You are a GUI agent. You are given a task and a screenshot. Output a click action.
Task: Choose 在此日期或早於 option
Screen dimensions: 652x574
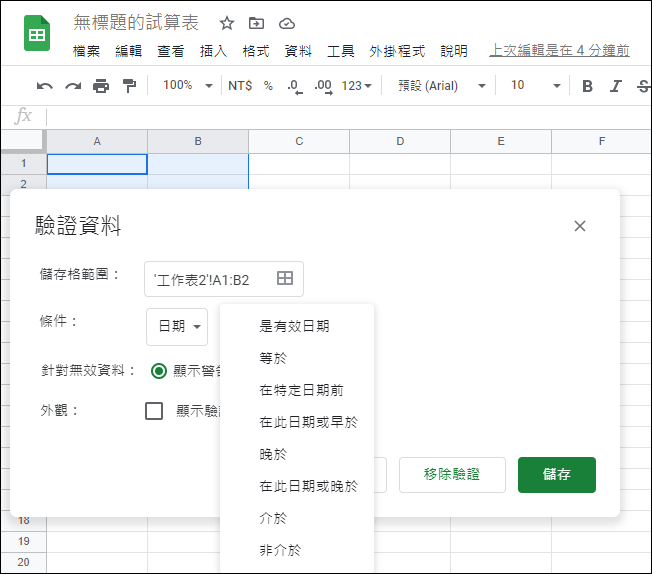click(297, 422)
